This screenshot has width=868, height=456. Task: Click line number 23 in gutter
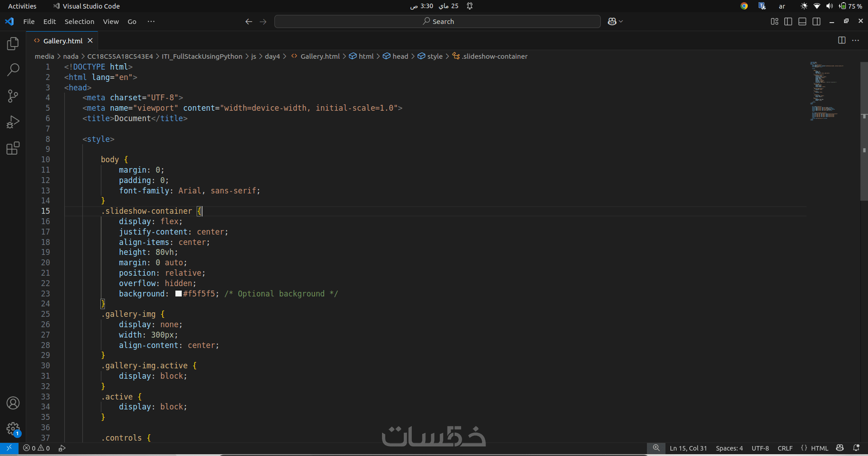click(x=46, y=294)
